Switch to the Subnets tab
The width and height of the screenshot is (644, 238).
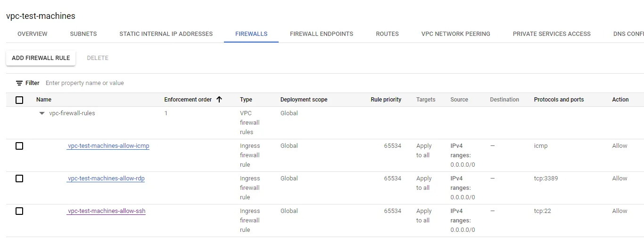(x=83, y=34)
